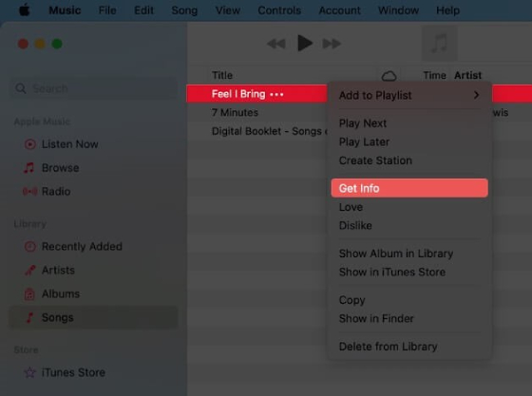The width and height of the screenshot is (532, 396).
Task: Expand the Add to Playlist submenu
Action: (x=409, y=95)
